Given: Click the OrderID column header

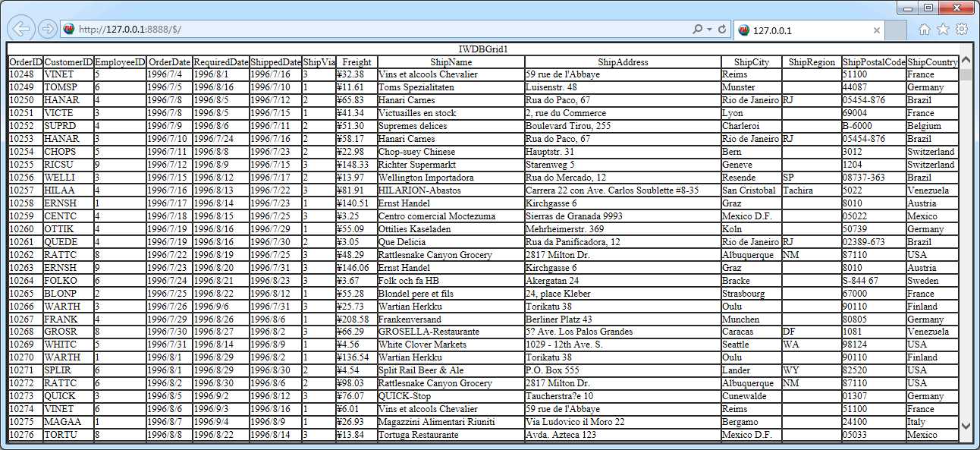Looking at the screenshot, I should tap(26, 62).
